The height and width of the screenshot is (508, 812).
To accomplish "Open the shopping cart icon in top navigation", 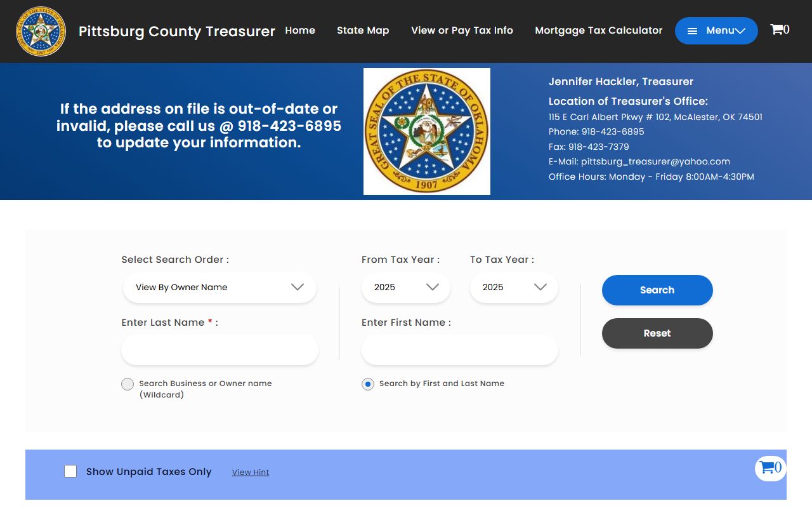I will (780, 29).
